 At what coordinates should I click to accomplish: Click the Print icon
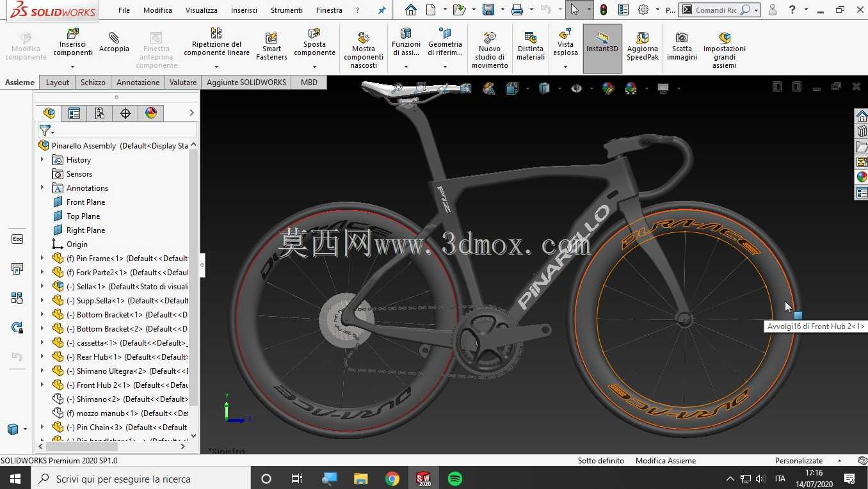pos(517,10)
